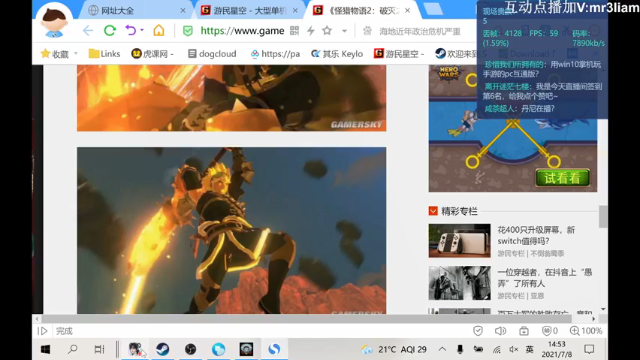Open the 虎课网 bookmark
Viewport: 640px width, 360px height.
pyautogui.click(x=152, y=53)
